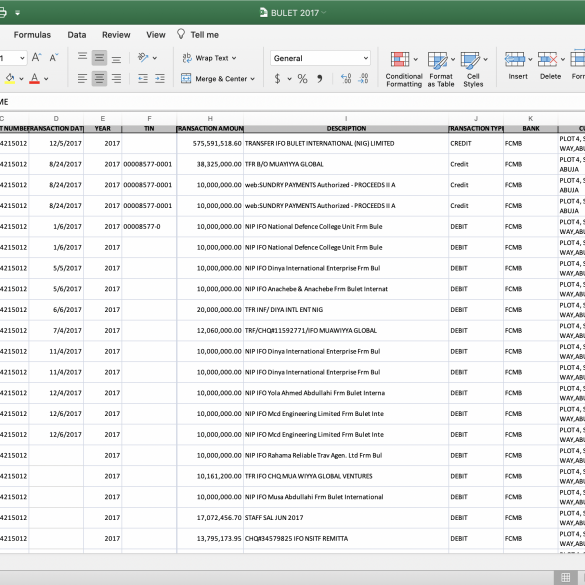This screenshot has width=585, height=585.
Task: Open Delete dropdown arrow
Action: point(563,59)
